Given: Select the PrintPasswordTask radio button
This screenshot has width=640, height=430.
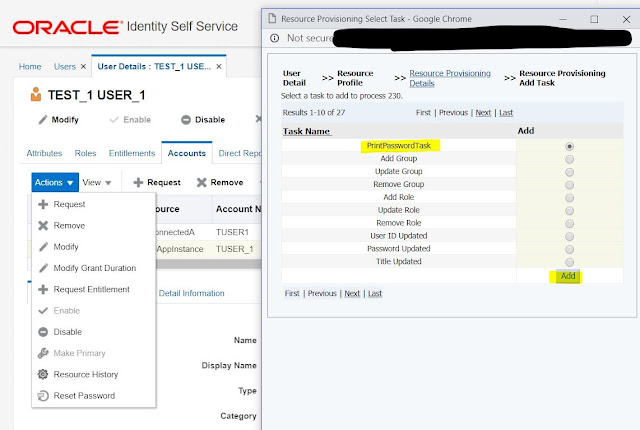Looking at the screenshot, I should [x=569, y=146].
